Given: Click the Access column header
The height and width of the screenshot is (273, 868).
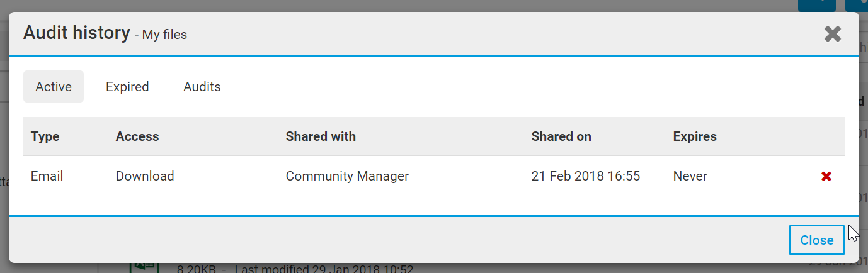Looking at the screenshot, I should tap(137, 136).
